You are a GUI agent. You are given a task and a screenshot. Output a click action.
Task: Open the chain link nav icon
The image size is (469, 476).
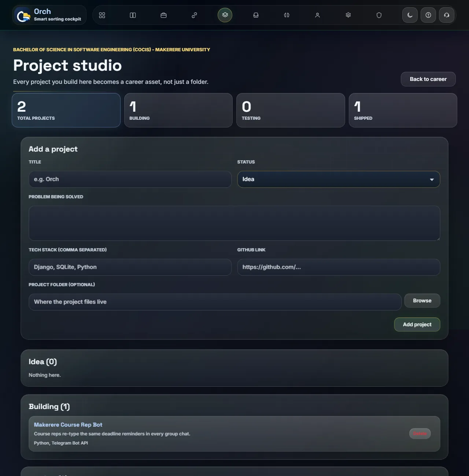tap(194, 15)
